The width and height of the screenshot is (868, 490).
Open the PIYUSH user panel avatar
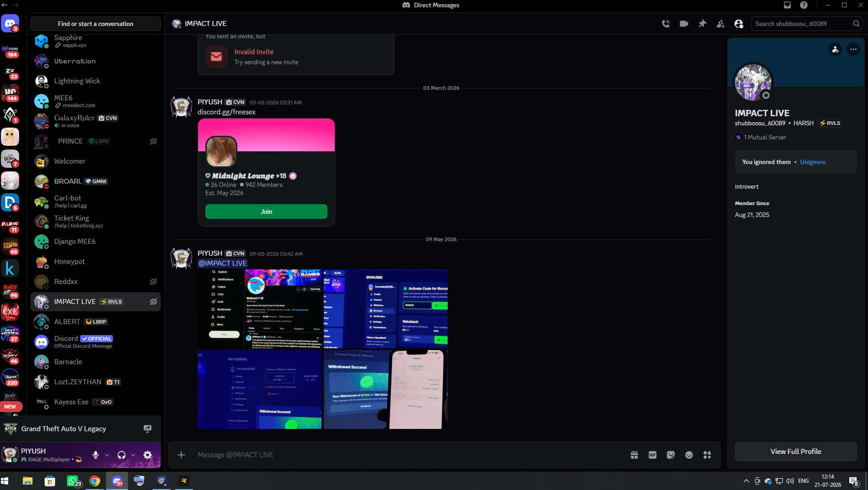pos(10,454)
